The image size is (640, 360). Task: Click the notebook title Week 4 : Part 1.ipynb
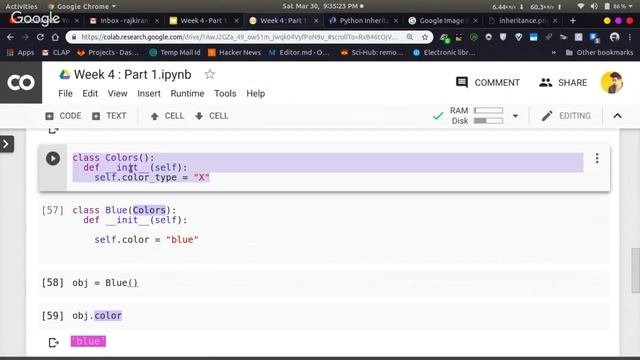click(133, 75)
